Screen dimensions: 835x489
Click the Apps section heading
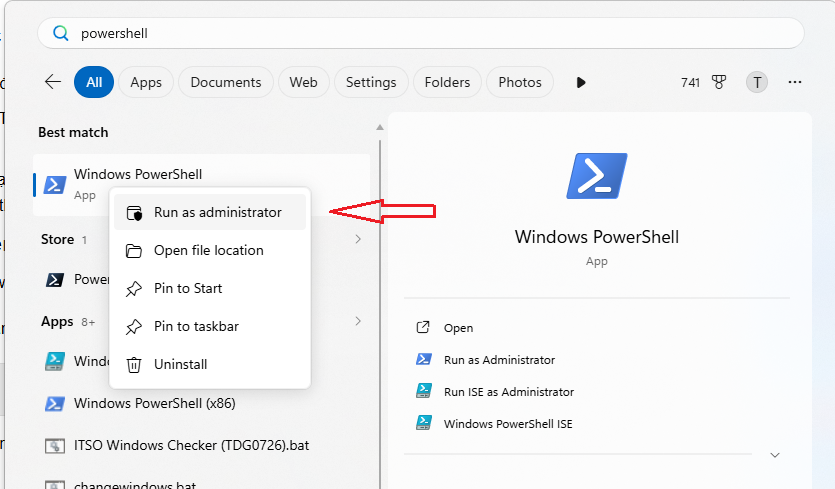57,322
